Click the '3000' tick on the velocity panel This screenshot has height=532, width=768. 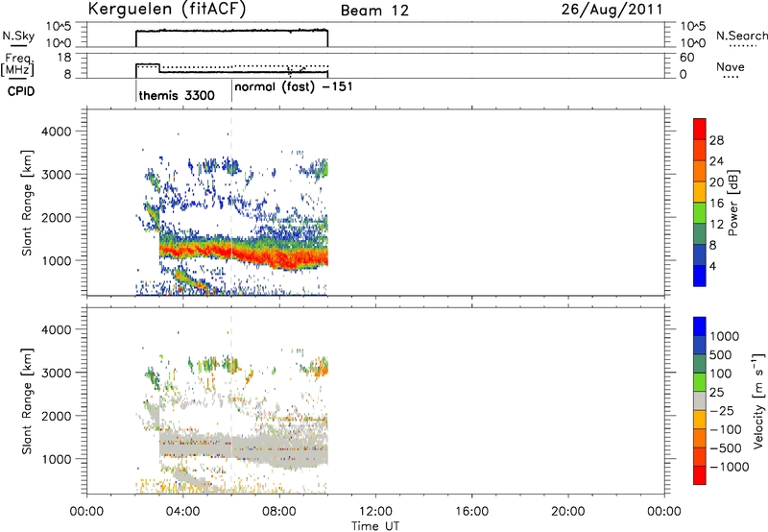click(56, 373)
